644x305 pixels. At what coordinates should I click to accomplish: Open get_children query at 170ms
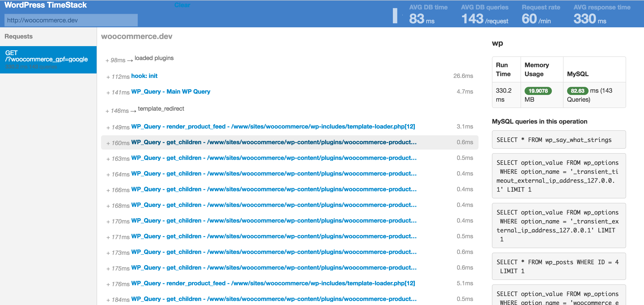point(274,221)
